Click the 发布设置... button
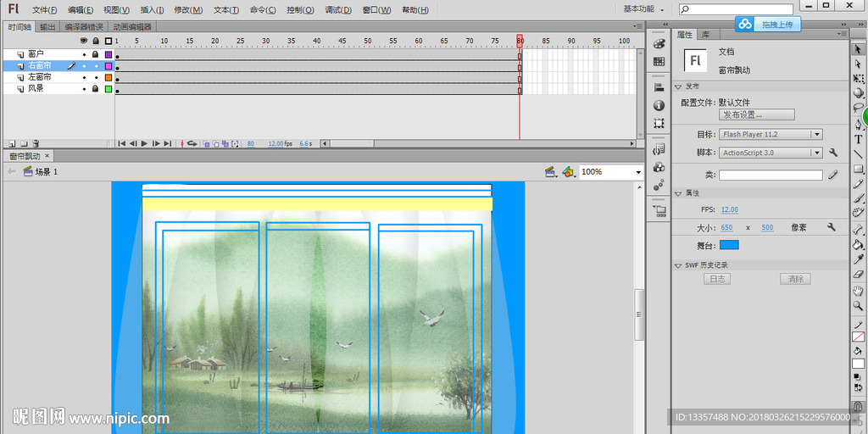This screenshot has width=868, height=434. [757, 114]
